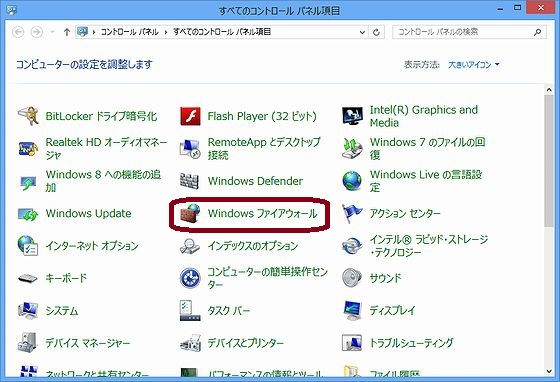This screenshot has width=560, height=382.
Task: Click the window system menu icon in title bar
Action: point(11,10)
